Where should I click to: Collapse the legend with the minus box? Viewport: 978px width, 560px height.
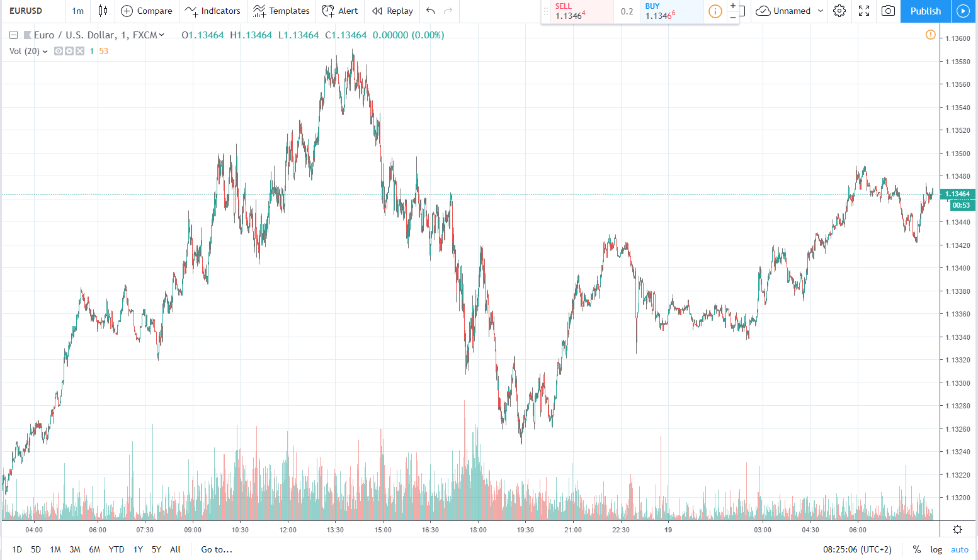[13, 35]
